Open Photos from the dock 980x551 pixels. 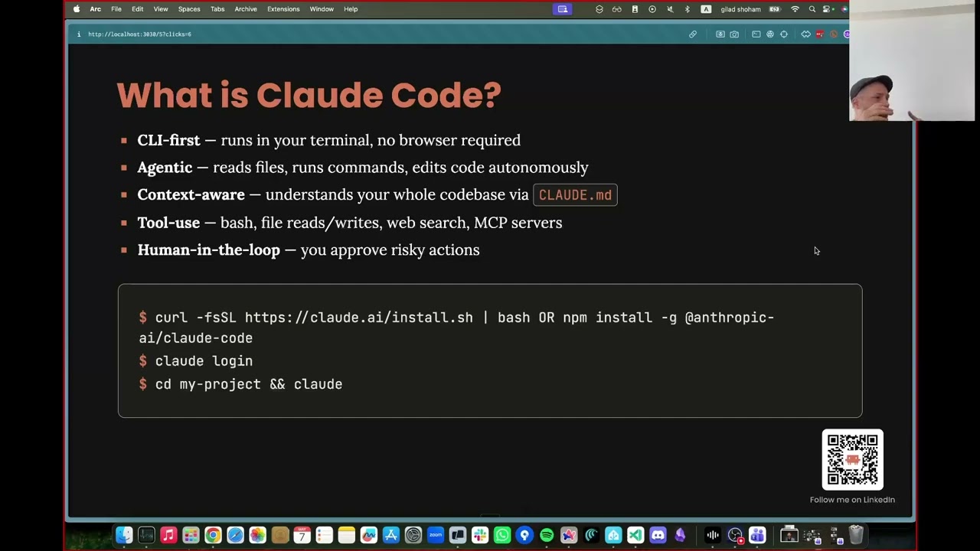[257, 535]
